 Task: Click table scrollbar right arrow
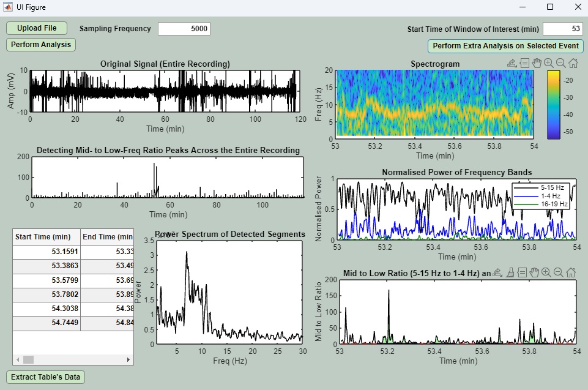coord(128,359)
